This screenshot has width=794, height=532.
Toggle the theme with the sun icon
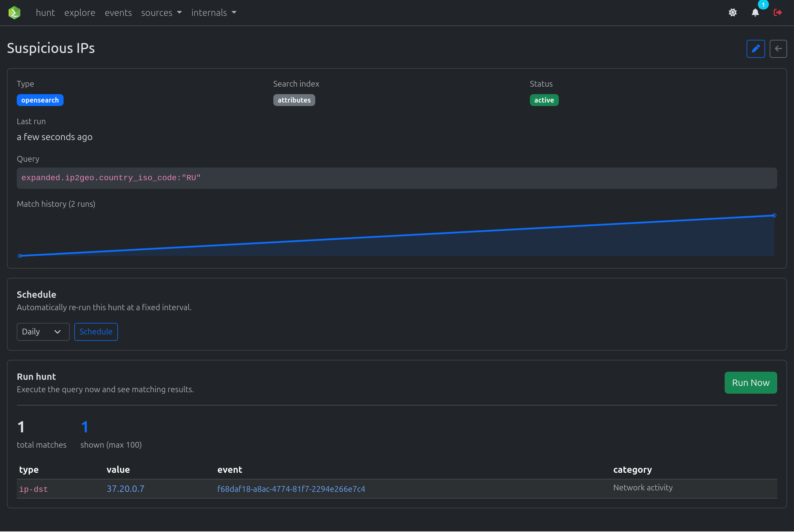point(732,12)
